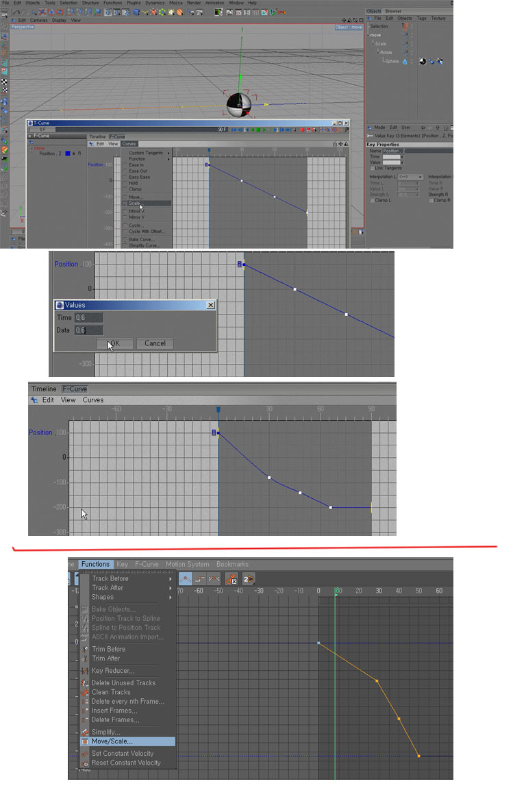The height and width of the screenshot is (812, 526).
Task: Expand Function submenu arrow in Curves menu
Action: (x=168, y=160)
